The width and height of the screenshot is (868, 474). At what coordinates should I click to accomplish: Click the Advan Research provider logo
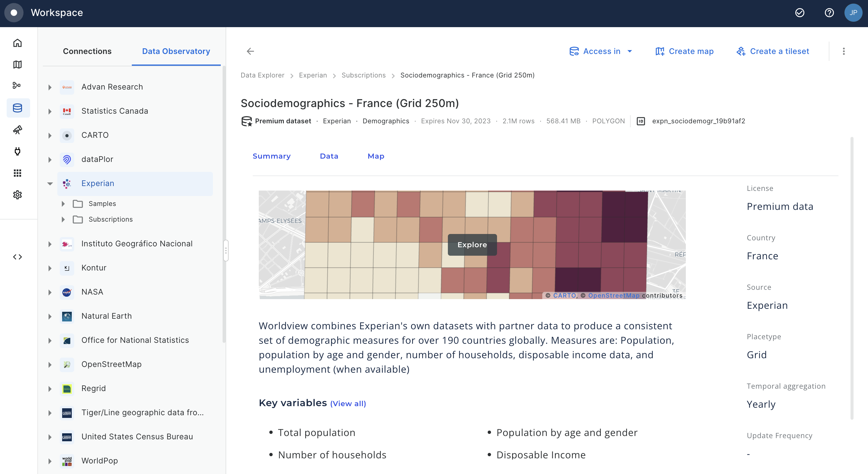pos(67,87)
